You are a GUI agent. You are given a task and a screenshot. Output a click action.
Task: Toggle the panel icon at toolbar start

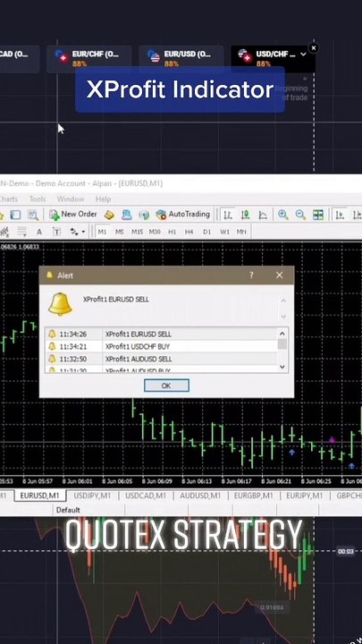pos(15,215)
